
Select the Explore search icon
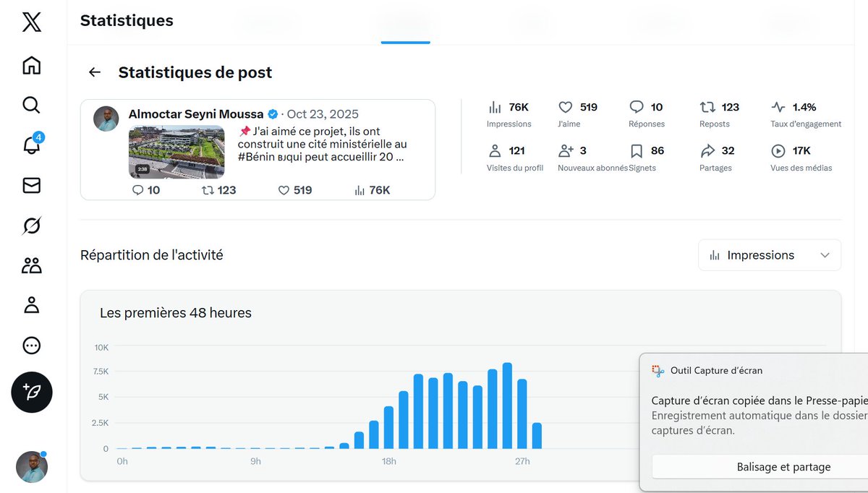[x=30, y=105]
